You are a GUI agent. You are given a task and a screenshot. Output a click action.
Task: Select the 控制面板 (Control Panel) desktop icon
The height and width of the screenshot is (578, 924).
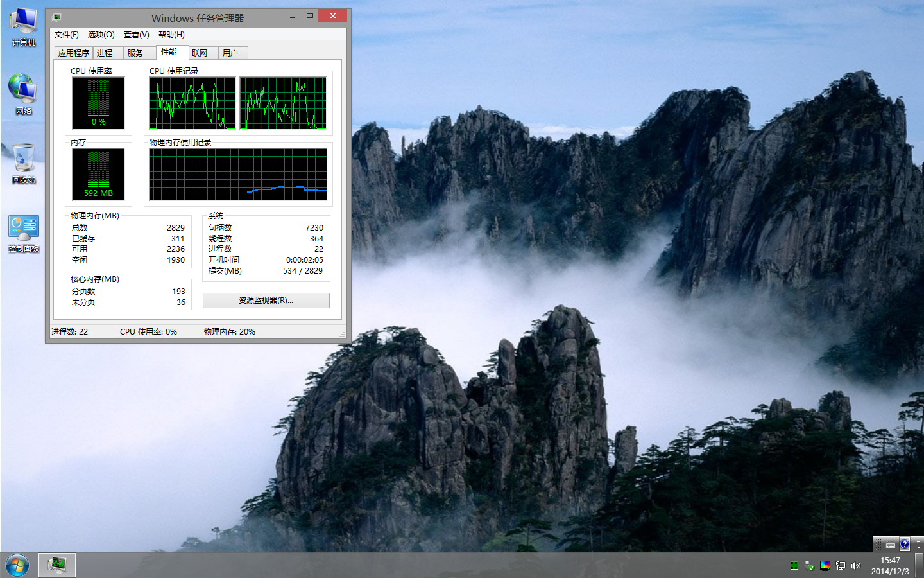click(24, 234)
